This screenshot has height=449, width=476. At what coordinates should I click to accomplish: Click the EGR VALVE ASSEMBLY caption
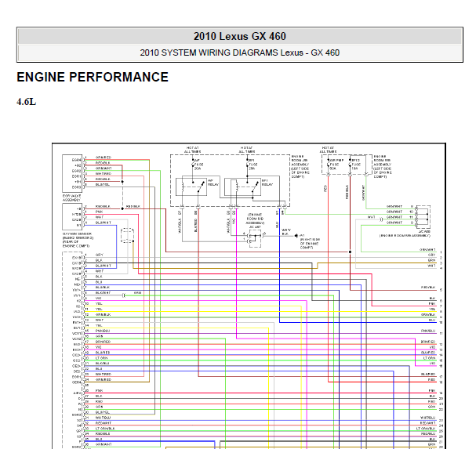[x=71, y=197]
